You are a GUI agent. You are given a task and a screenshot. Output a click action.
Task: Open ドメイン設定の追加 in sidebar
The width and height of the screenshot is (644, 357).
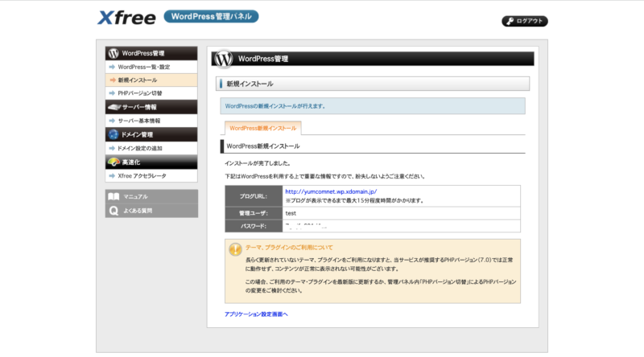pos(151,148)
